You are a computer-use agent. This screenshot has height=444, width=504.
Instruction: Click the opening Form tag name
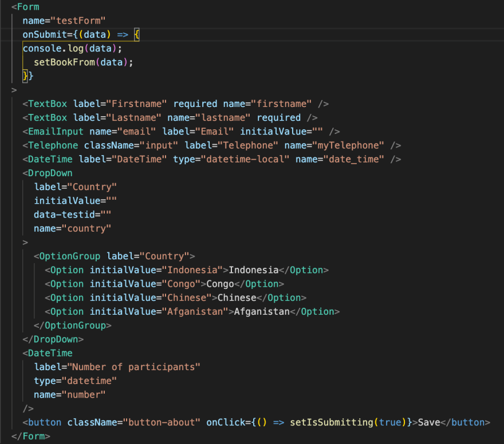pos(28,7)
